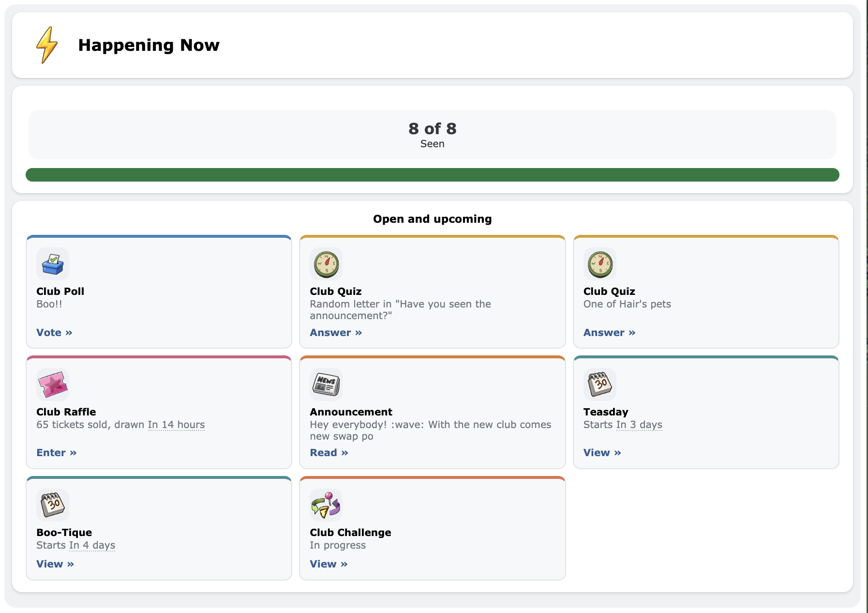
Task: Vote in the Club Poll
Action: pyautogui.click(x=54, y=333)
